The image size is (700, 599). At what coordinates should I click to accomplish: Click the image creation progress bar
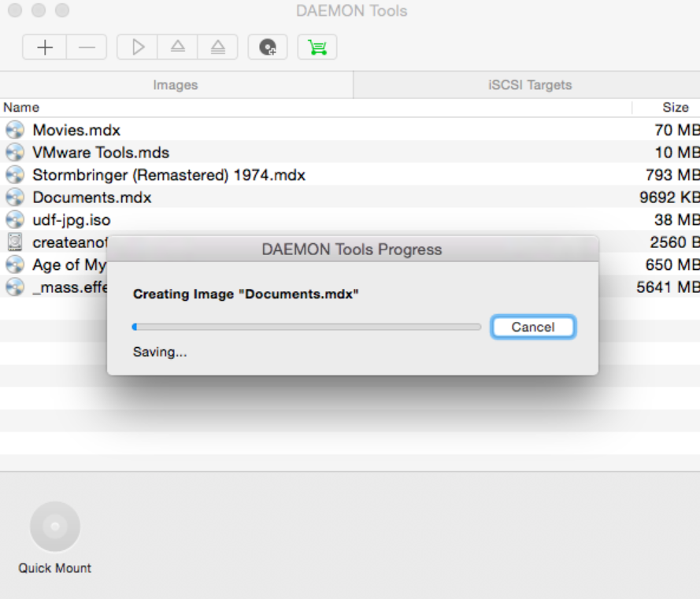[307, 327]
